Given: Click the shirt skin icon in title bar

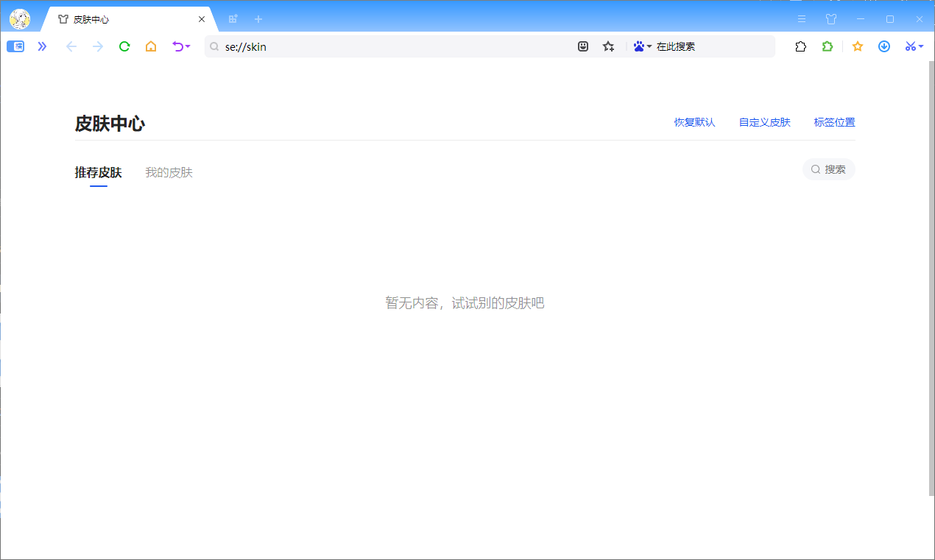Looking at the screenshot, I should tap(831, 19).
